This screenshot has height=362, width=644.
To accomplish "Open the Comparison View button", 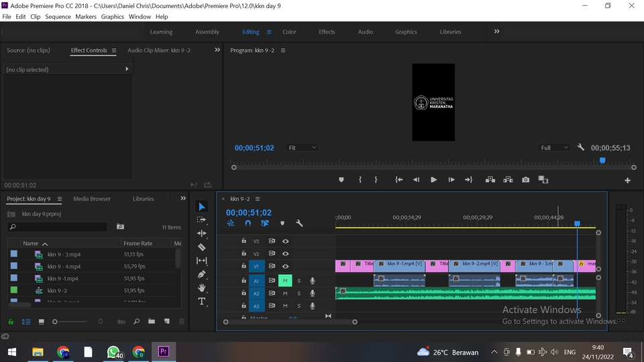I will tap(543, 180).
